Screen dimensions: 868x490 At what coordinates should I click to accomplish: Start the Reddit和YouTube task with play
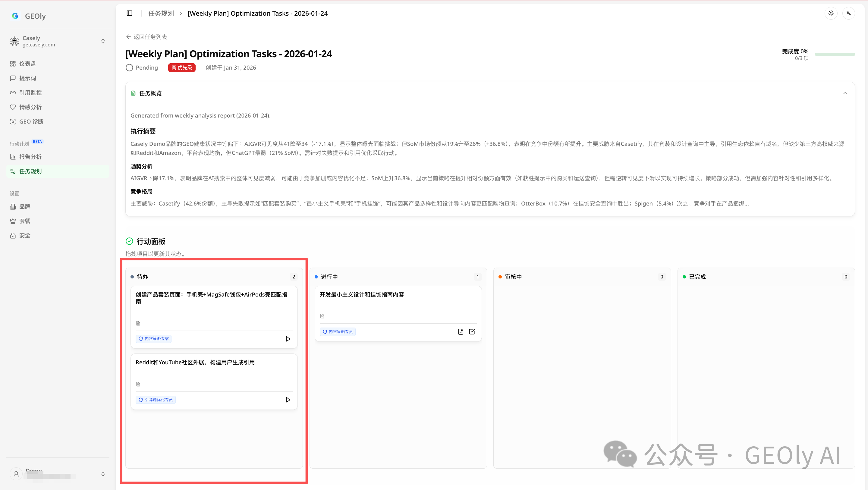point(288,400)
